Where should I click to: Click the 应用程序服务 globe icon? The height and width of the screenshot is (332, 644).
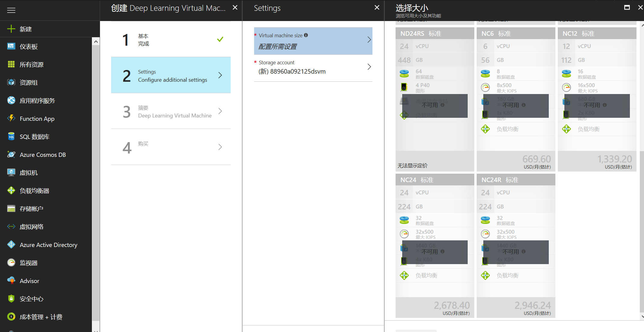tap(11, 100)
